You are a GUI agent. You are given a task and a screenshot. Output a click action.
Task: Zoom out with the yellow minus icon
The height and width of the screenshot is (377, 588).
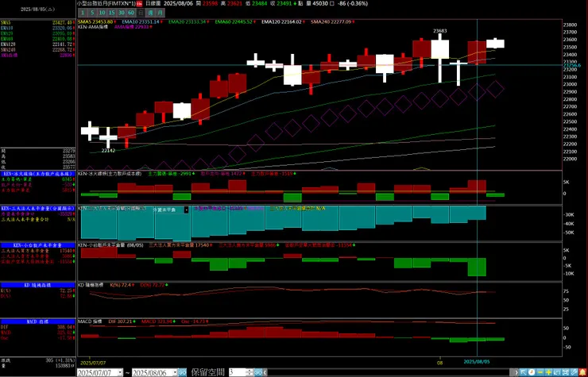[x=540, y=372]
